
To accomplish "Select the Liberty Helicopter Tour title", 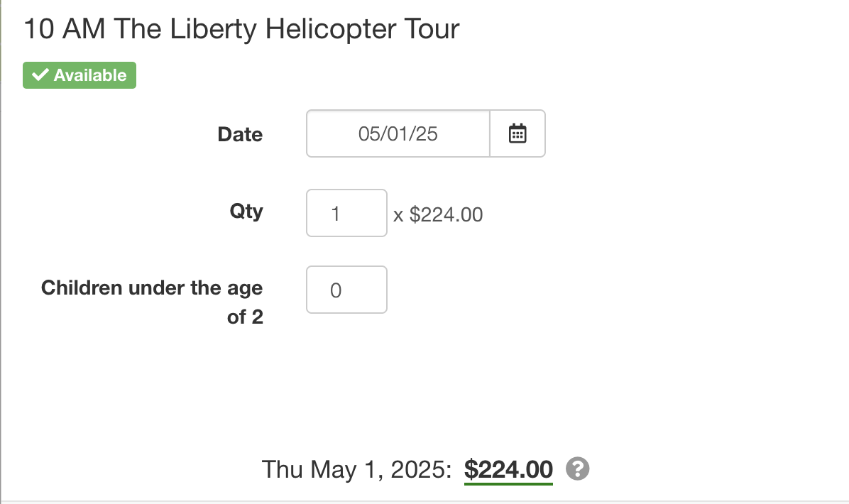I will [x=241, y=29].
